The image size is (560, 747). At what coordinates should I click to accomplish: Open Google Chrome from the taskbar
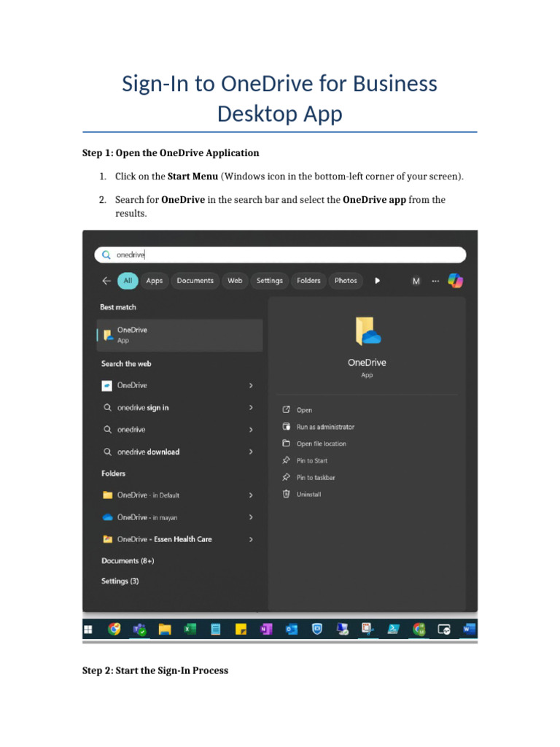coord(114,630)
